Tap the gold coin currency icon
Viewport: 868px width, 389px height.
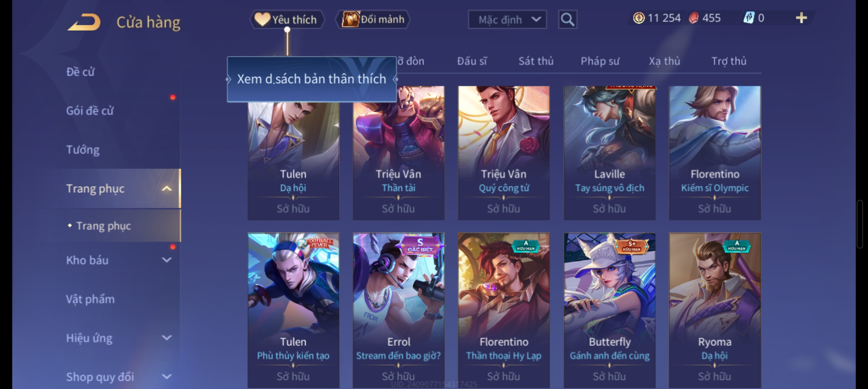[638, 18]
